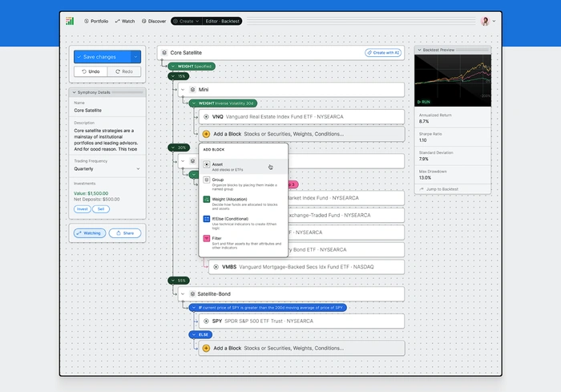
Task: Click the Composer logo icon
Action: point(70,21)
